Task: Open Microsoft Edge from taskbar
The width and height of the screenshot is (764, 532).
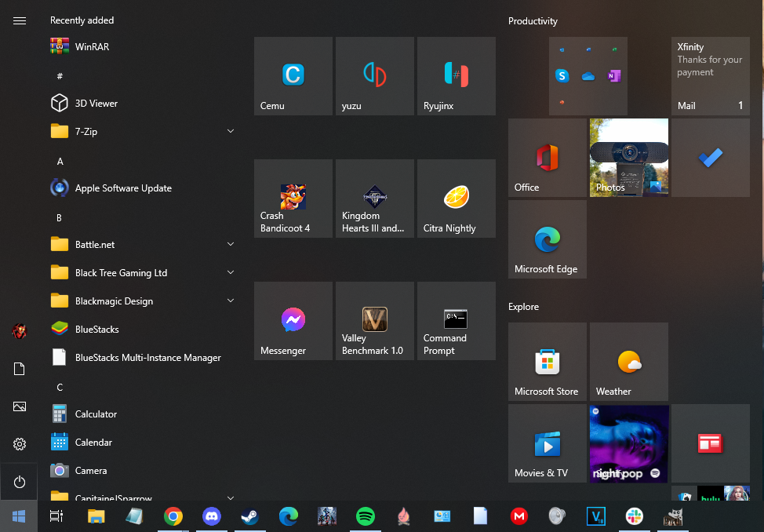Action: point(289,516)
